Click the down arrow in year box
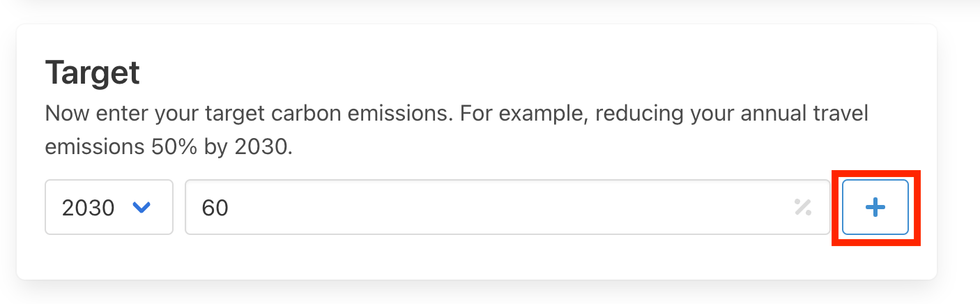 [x=141, y=207]
